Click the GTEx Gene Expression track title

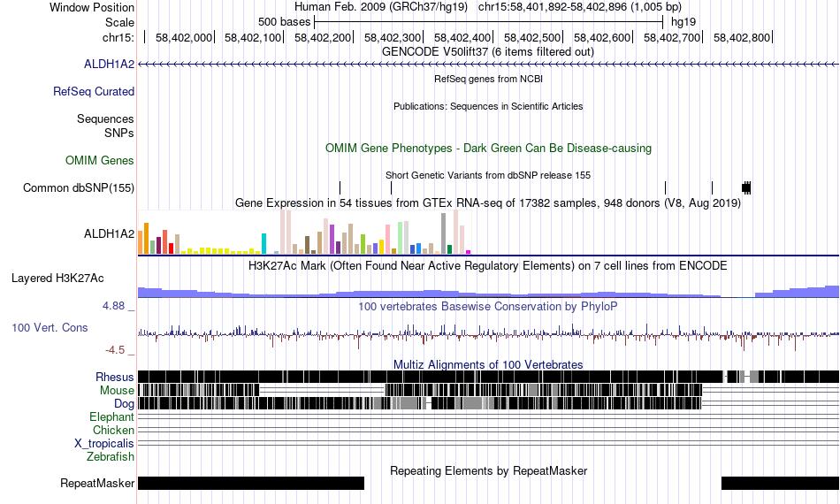click(488, 203)
